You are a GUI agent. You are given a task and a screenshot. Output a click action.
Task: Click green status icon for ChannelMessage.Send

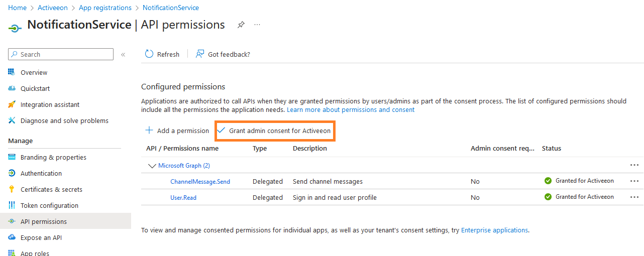tap(548, 181)
